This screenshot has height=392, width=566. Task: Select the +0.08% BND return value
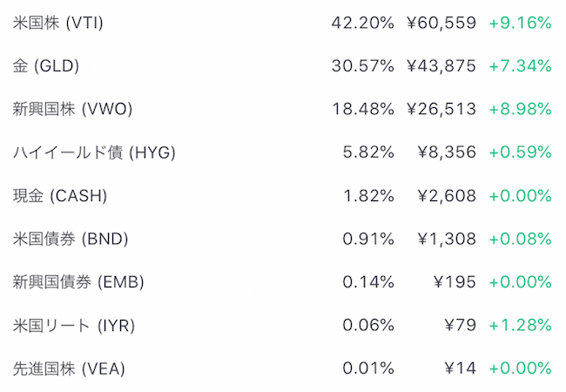(x=520, y=240)
